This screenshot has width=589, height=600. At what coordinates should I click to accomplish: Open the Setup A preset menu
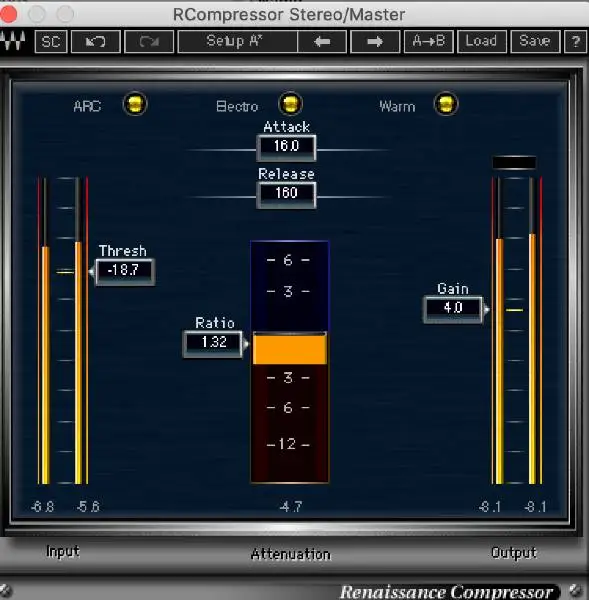click(x=237, y=41)
